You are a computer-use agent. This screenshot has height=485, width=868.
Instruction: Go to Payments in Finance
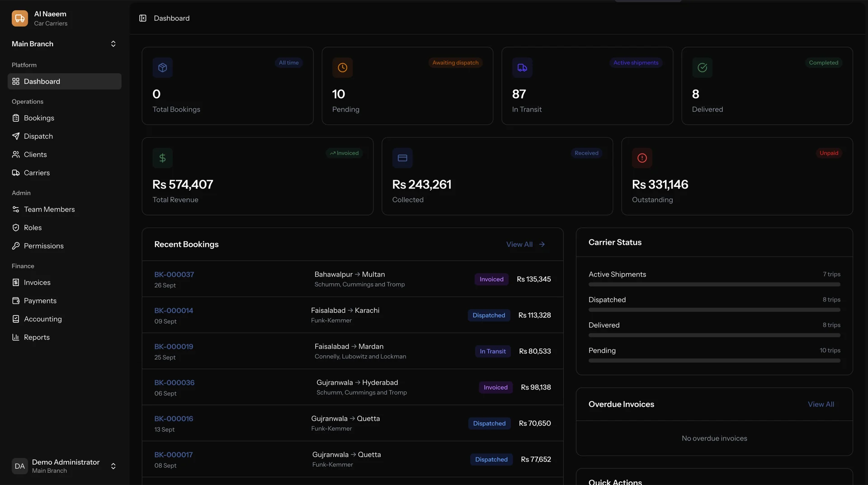[x=65, y=301]
